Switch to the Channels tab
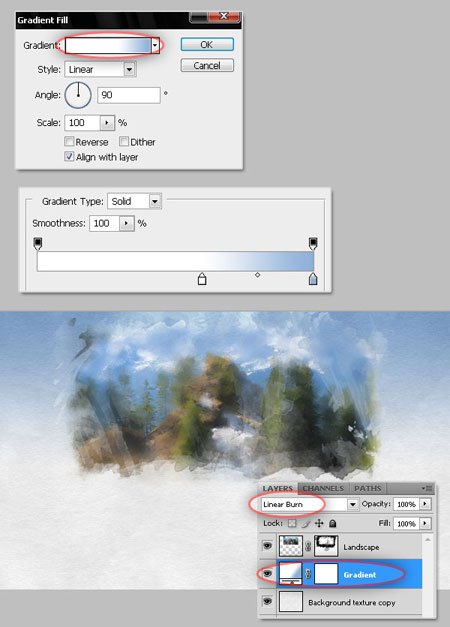 (323, 488)
